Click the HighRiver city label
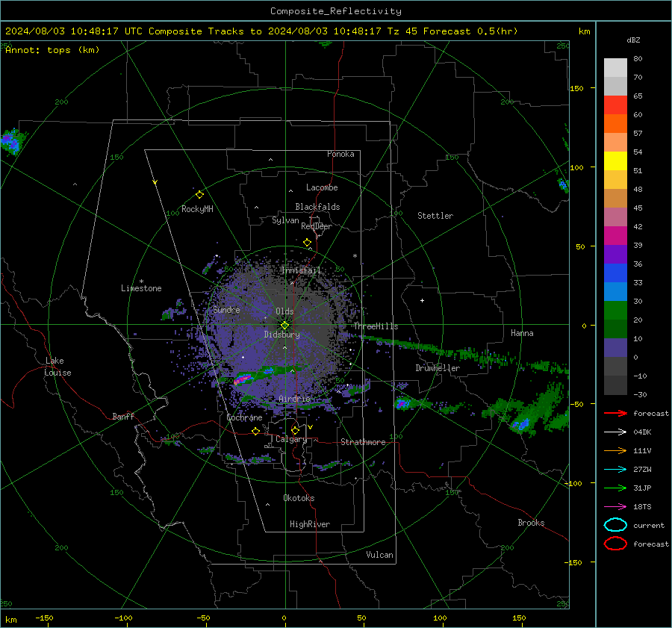Viewport: 672px width, 628px height. pos(310,524)
